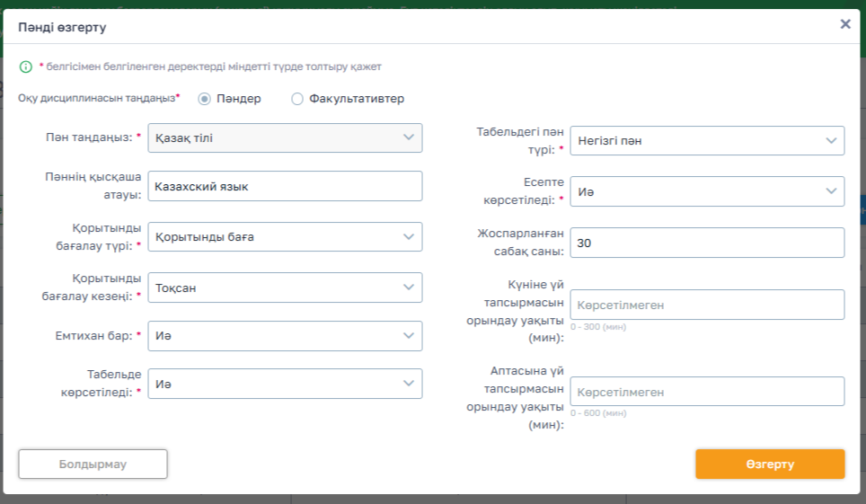Select the Факультативтер radio button
The height and width of the screenshot is (504, 866).
click(x=297, y=99)
